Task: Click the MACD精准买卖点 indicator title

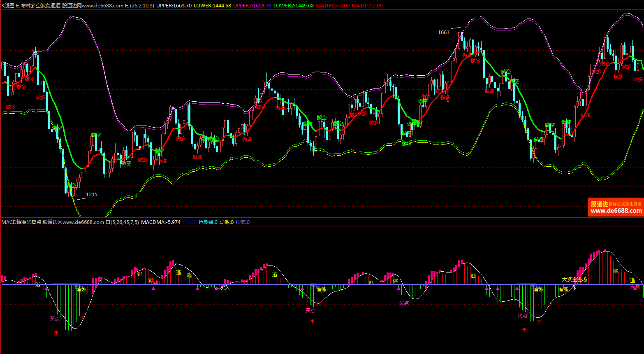Action: coord(21,222)
